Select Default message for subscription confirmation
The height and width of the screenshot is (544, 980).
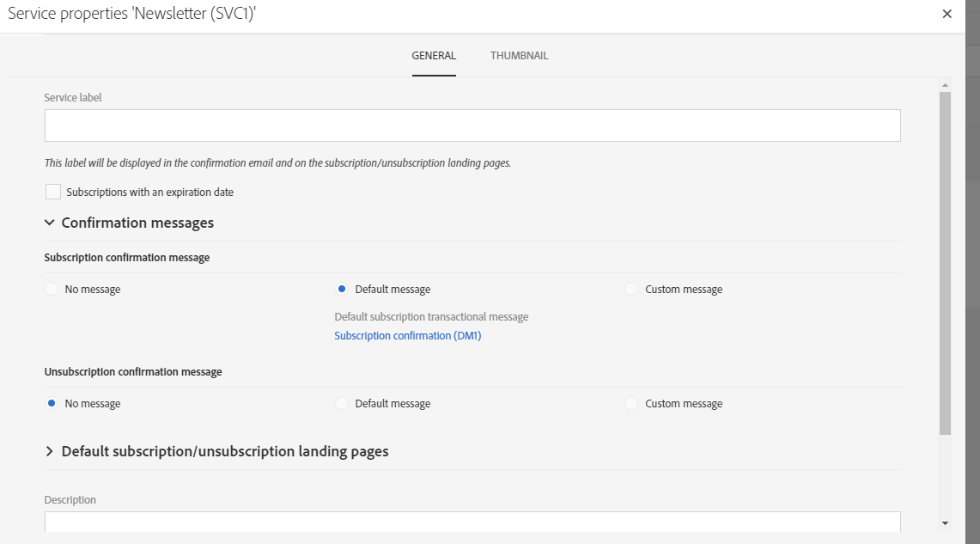click(343, 290)
